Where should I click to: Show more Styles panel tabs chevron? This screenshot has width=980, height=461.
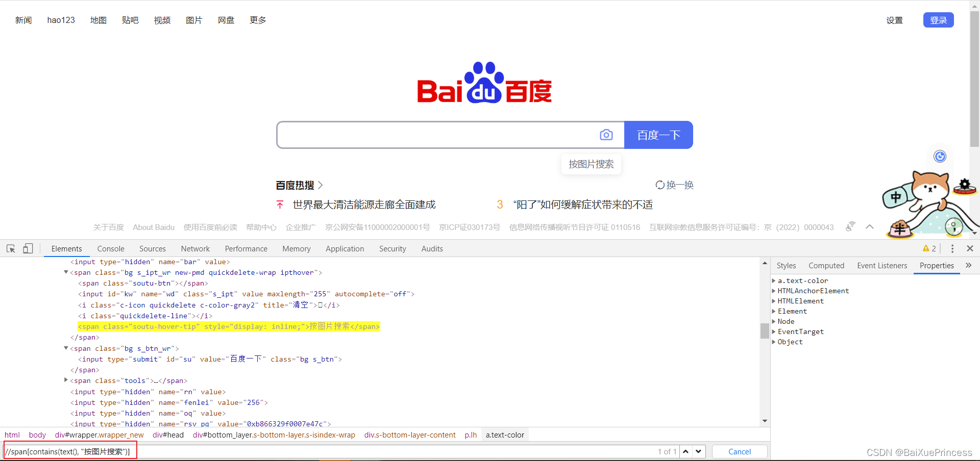click(969, 265)
